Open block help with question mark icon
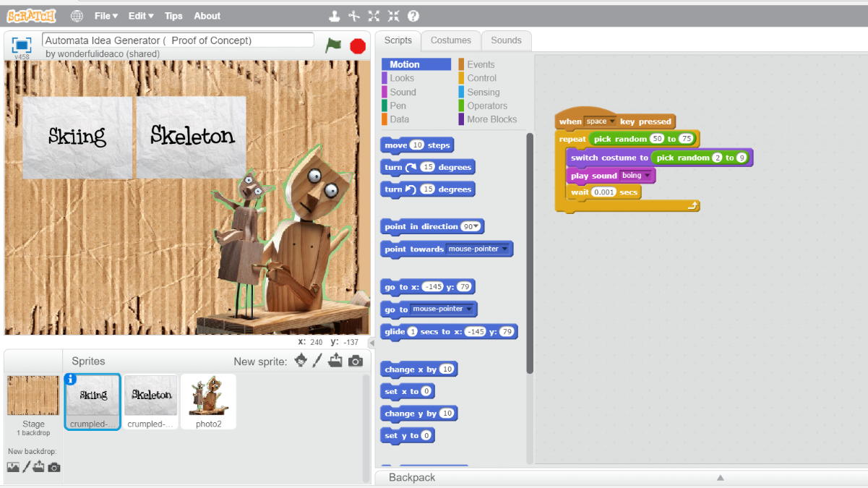Image resolution: width=868 pixels, height=488 pixels. pos(413,15)
